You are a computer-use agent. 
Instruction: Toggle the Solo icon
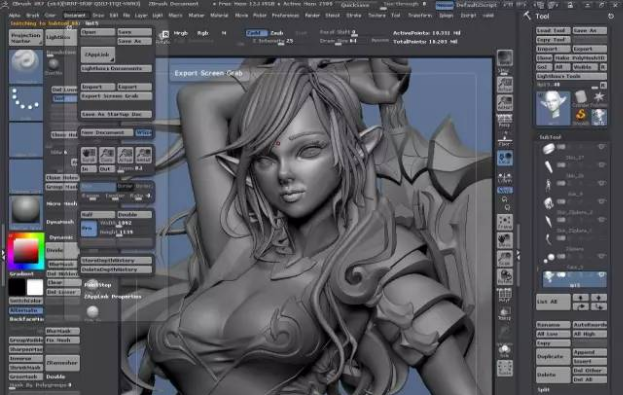click(x=505, y=350)
